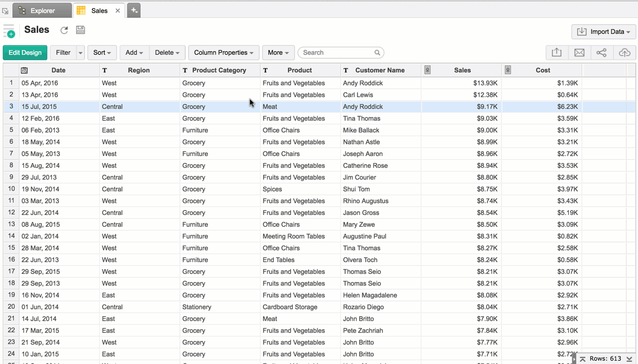
Task: Click the new tab plus icon
Action: [134, 10]
